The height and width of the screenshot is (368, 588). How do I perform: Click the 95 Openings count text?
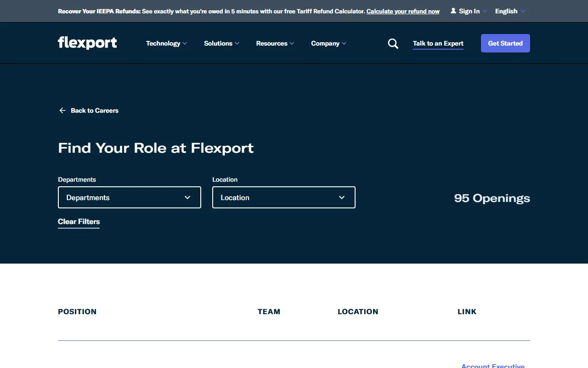492,198
